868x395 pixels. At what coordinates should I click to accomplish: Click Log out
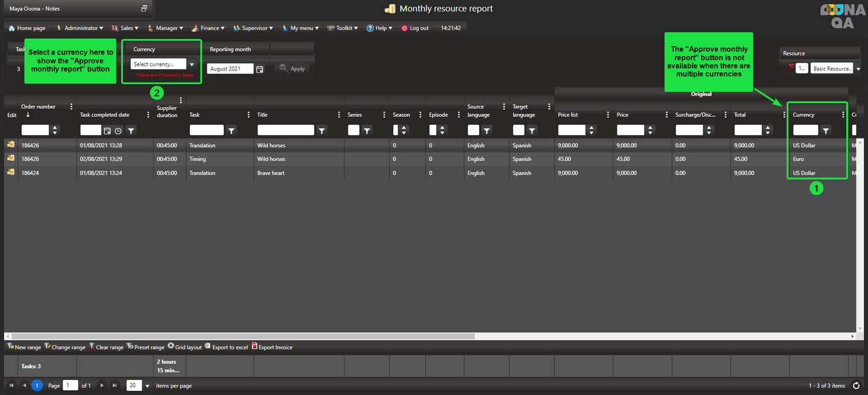[x=415, y=28]
